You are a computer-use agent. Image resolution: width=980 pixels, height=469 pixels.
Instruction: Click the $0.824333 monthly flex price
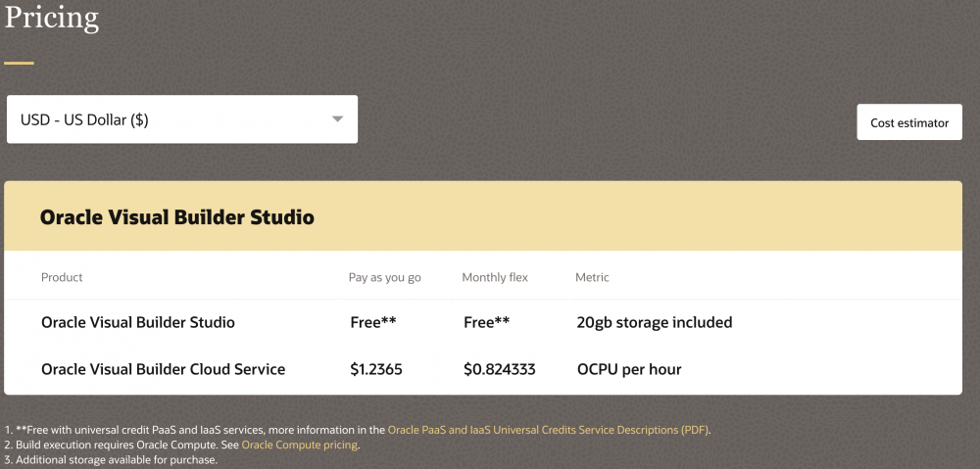pyautogui.click(x=500, y=370)
